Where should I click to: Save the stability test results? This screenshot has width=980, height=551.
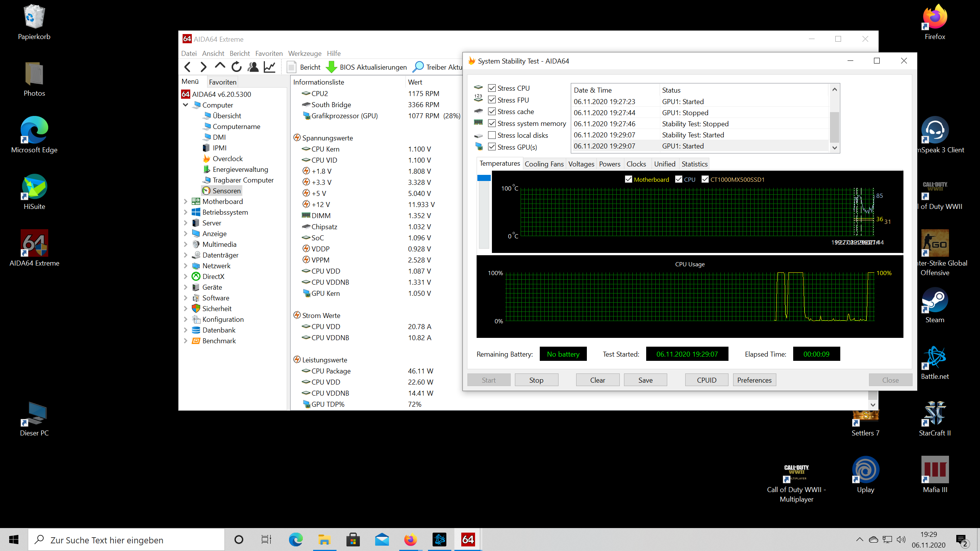click(645, 380)
